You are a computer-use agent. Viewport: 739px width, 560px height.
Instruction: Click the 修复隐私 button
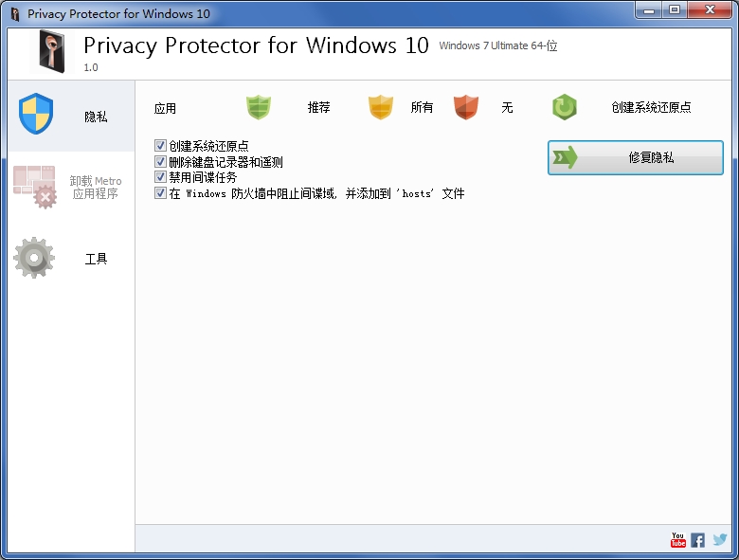636,157
